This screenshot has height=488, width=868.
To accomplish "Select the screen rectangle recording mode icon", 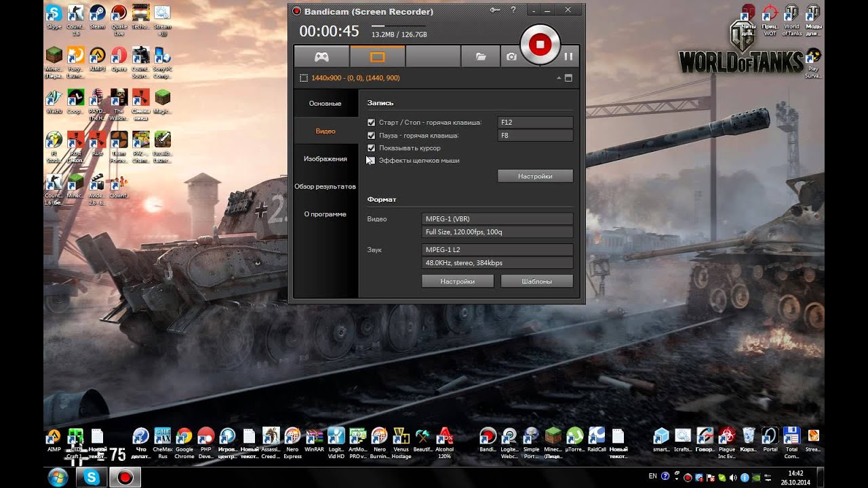I will point(377,57).
